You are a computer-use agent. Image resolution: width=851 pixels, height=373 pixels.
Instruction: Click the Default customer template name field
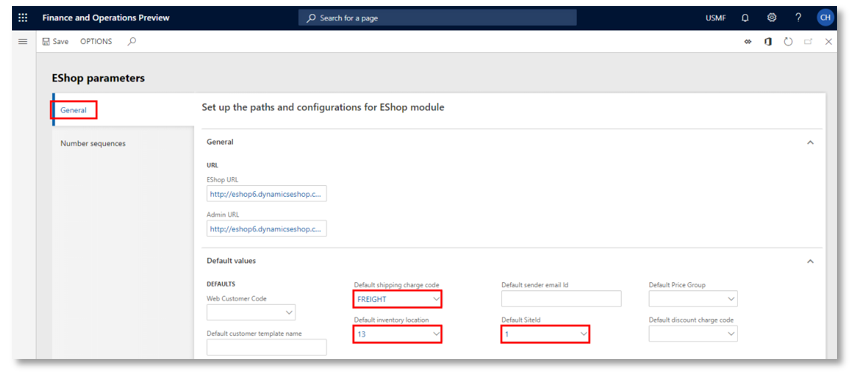[266, 347]
